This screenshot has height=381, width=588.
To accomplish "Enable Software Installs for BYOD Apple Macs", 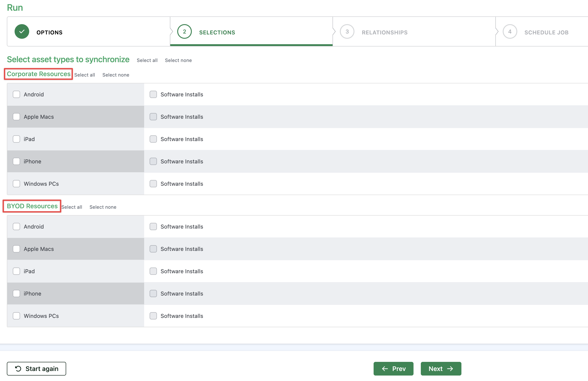I will click(x=153, y=249).
